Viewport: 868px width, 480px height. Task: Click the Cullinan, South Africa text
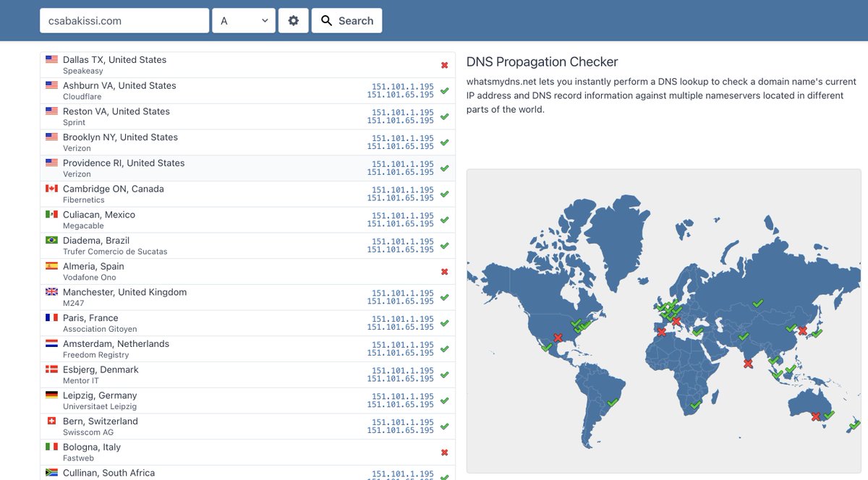pyautogui.click(x=109, y=473)
